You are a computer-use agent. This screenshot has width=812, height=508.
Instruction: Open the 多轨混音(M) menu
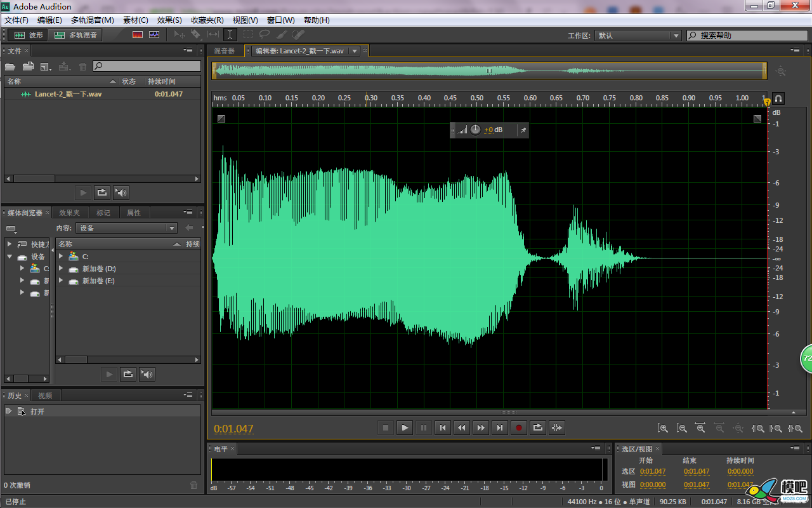pos(93,20)
